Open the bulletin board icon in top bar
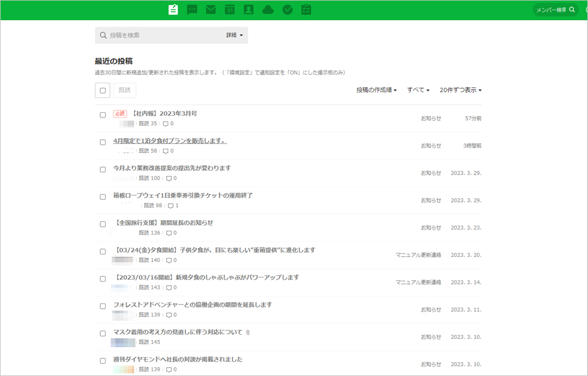This screenshot has height=376, width=588. [x=173, y=10]
